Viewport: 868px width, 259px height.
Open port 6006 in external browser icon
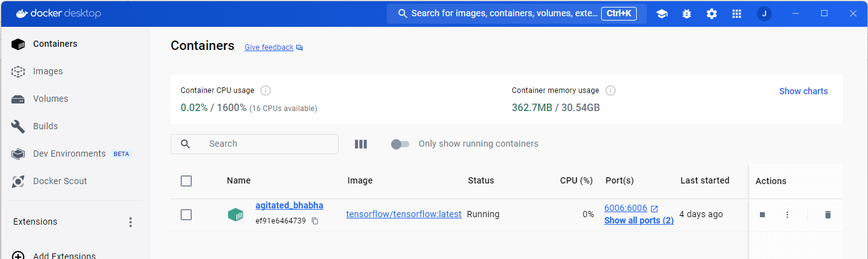tap(654, 208)
